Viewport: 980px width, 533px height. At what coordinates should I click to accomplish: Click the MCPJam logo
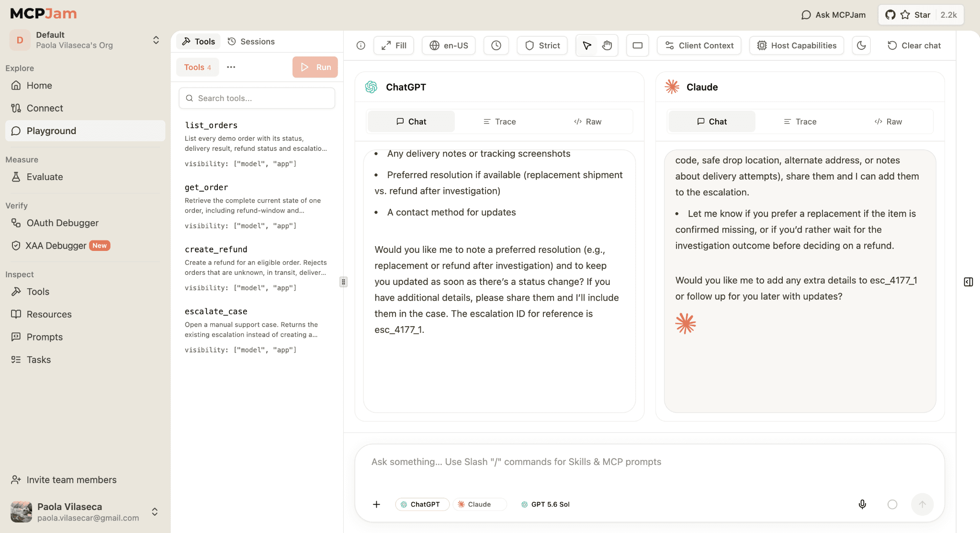[44, 13]
